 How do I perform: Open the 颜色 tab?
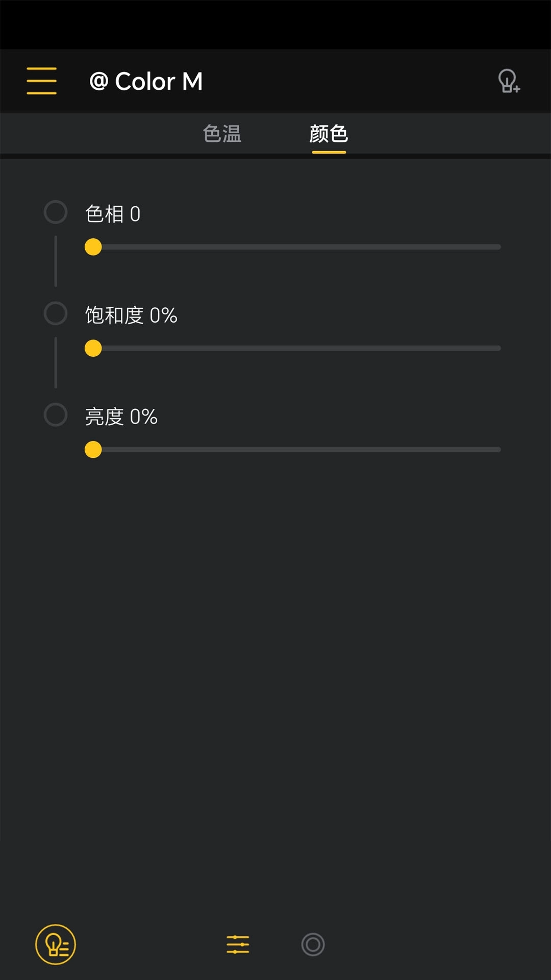click(x=328, y=134)
